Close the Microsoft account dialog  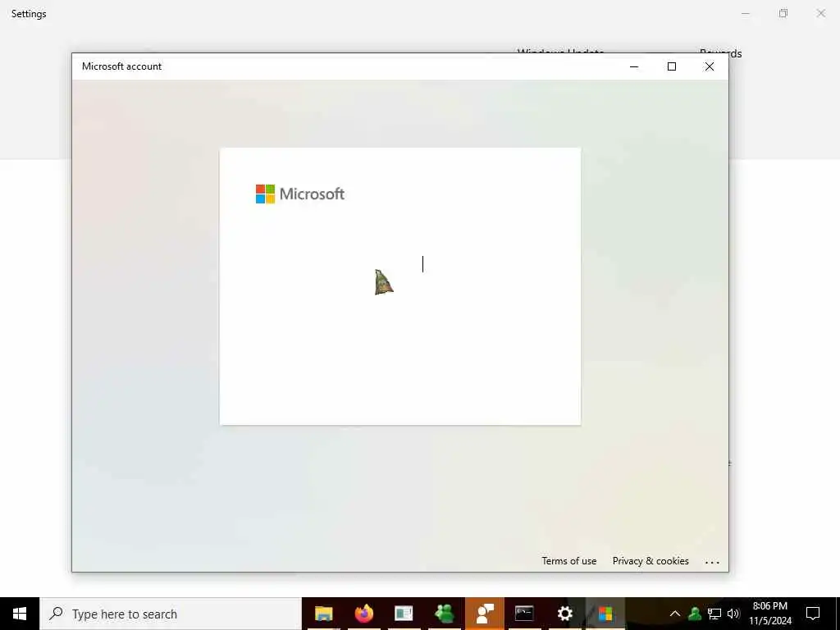[x=710, y=66]
